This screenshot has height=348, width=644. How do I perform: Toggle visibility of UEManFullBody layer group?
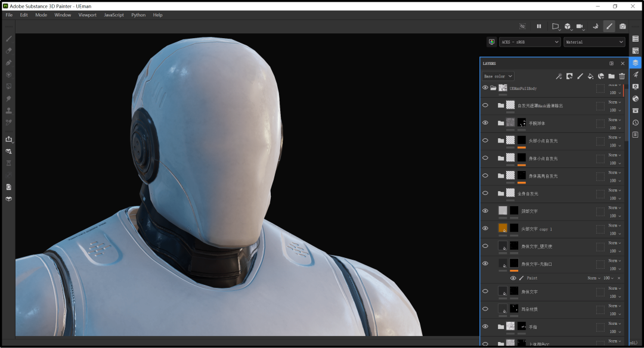pyautogui.click(x=485, y=88)
